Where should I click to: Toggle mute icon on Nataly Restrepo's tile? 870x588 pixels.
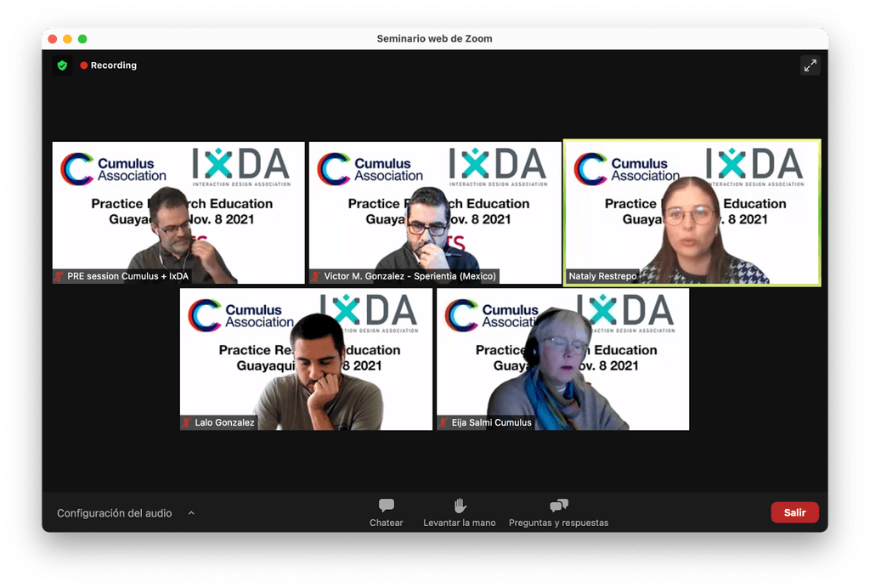click(570, 275)
